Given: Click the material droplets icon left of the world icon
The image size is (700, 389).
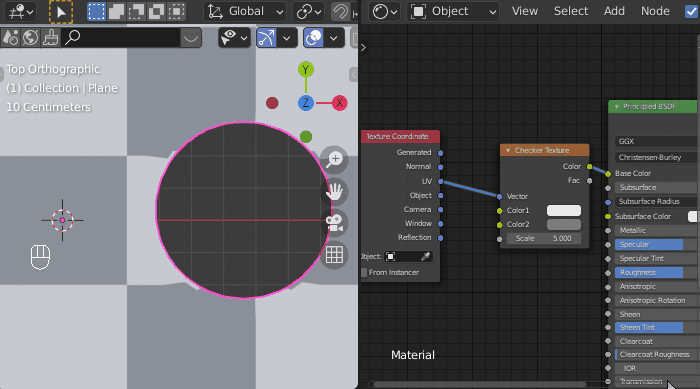Looking at the screenshot, I should pyautogui.click(x=11, y=38).
